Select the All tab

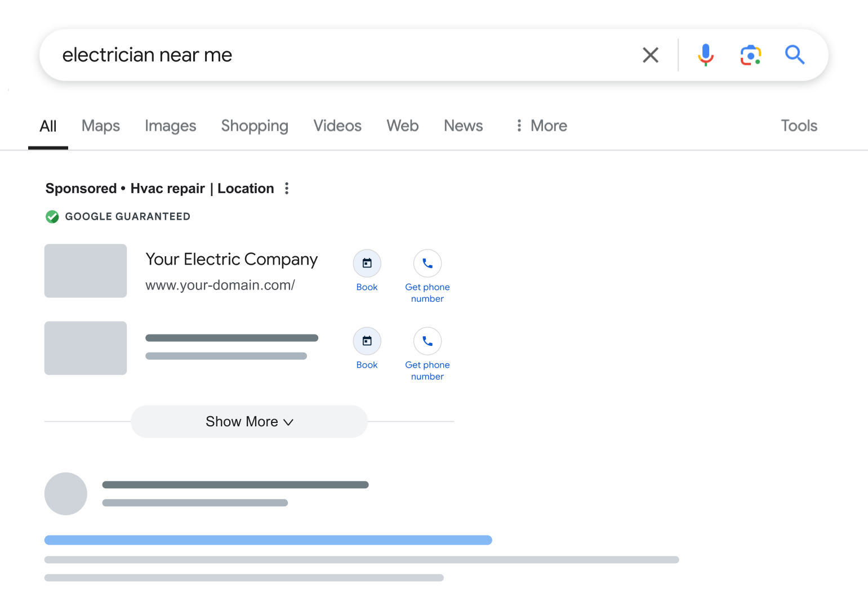(48, 126)
